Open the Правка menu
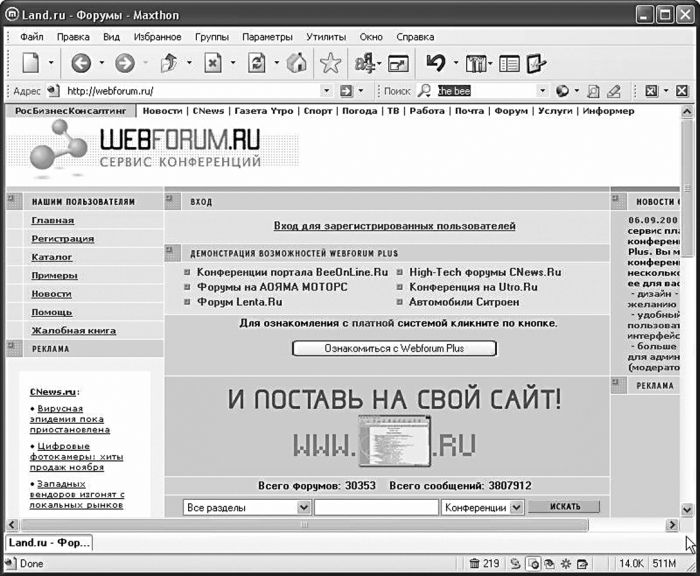Image resolution: width=700 pixels, height=576 pixels. (x=73, y=37)
